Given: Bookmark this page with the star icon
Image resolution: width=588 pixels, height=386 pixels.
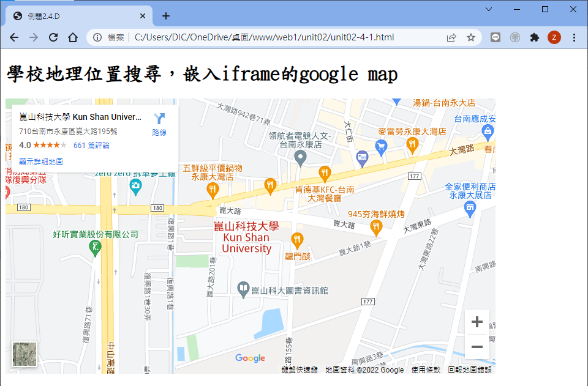Looking at the screenshot, I should (471, 38).
